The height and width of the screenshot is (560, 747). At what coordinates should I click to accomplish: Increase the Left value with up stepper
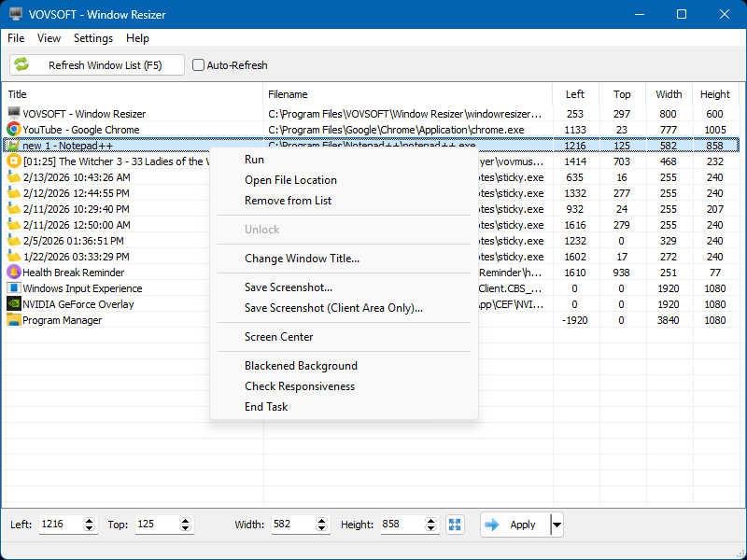90,521
